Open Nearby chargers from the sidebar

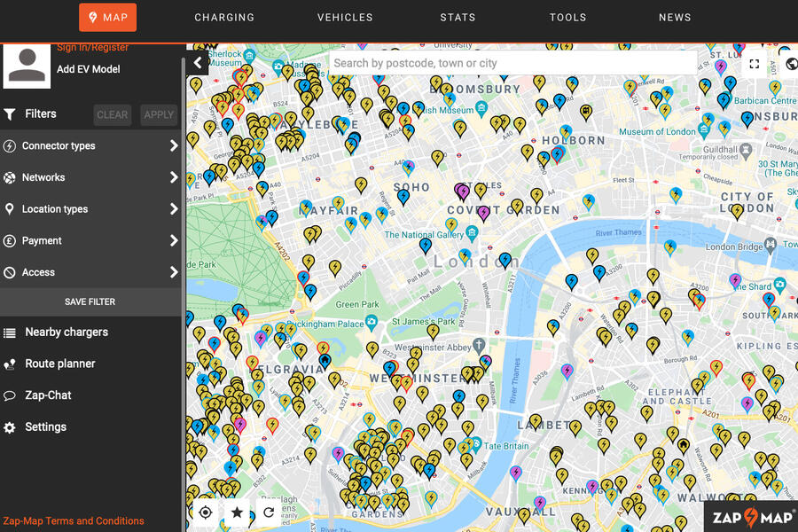pyautogui.click(x=66, y=332)
